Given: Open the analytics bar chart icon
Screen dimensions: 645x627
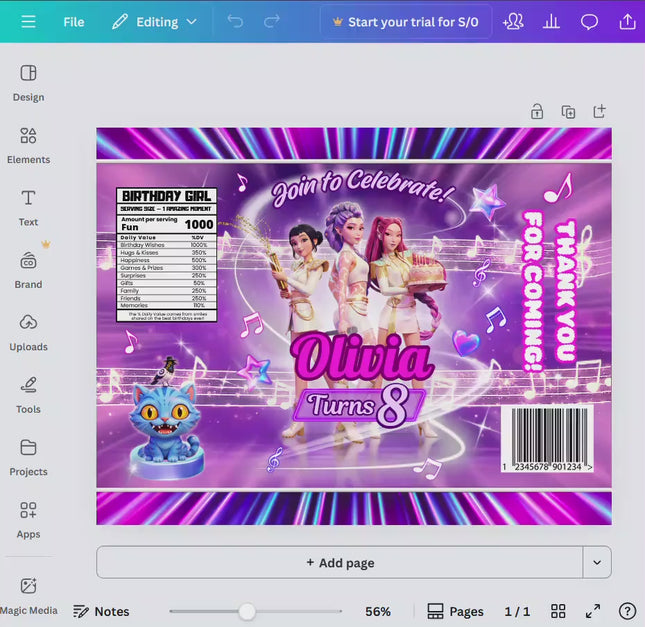Looking at the screenshot, I should click(551, 21).
